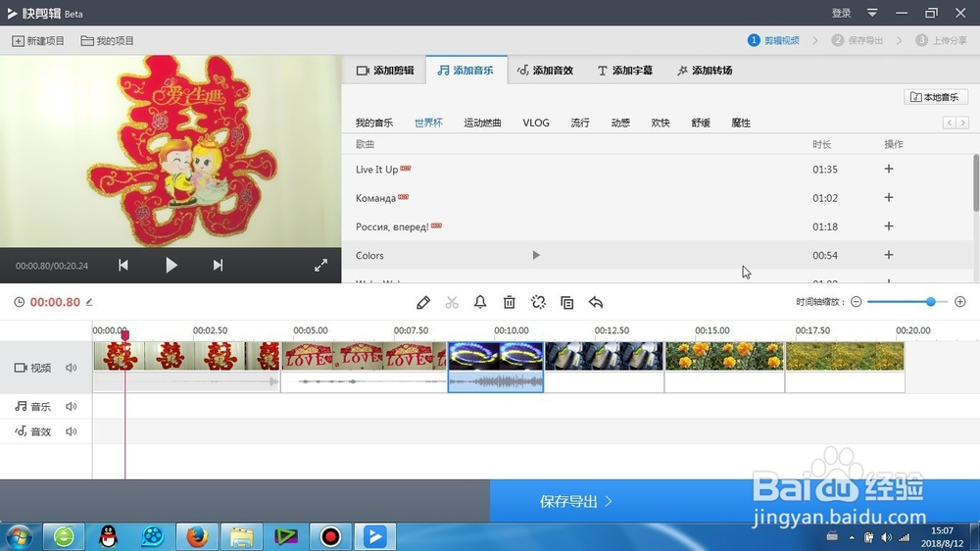Screen dimensions: 980x551
Task: Click the music list vertical scrollbar
Action: (976, 182)
